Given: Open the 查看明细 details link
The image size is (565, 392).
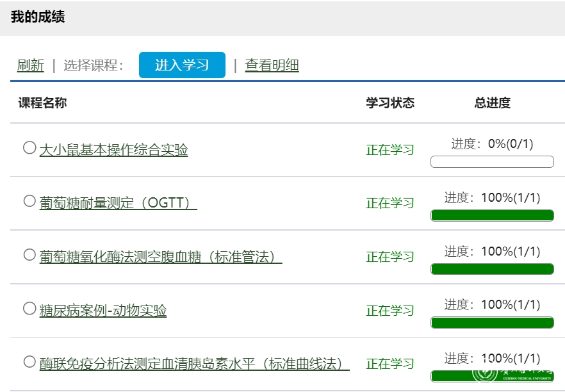Looking at the screenshot, I should click(272, 65).
